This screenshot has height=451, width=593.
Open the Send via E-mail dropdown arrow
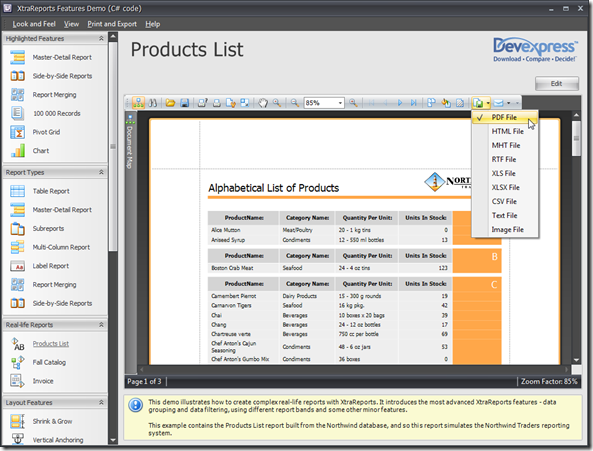point(508,103)
